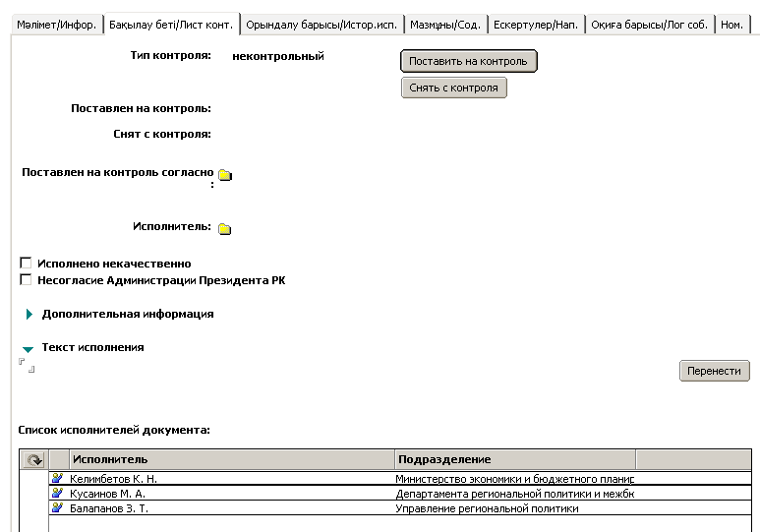
Task: Click the rich text field marker under 'Текст исполнения'
Action: pos(27,366)
